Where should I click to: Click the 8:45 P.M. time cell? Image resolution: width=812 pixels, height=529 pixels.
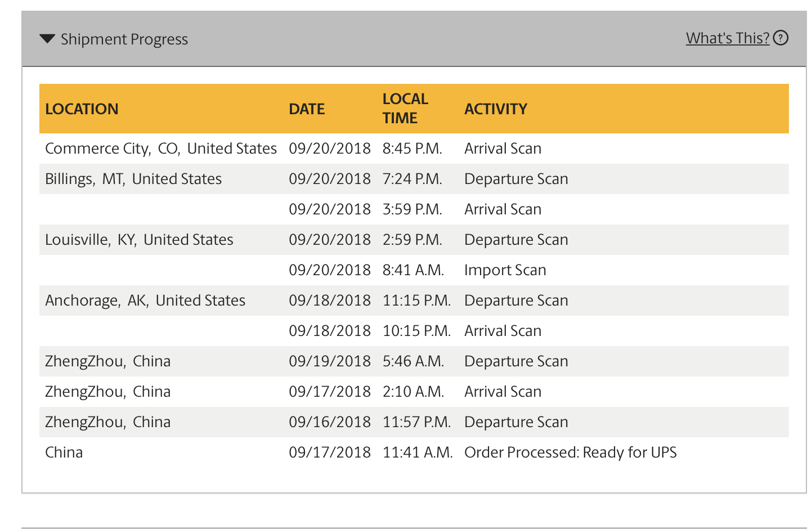[412, 149]
